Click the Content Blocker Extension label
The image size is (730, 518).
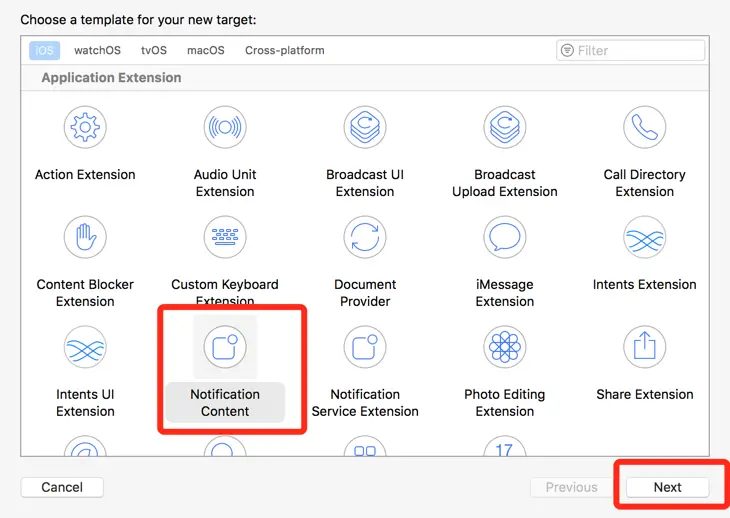(x=85, y=293)
